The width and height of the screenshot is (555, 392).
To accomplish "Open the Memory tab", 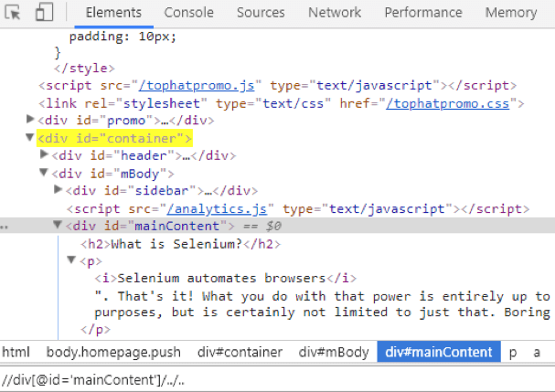I will pos(511,13).
